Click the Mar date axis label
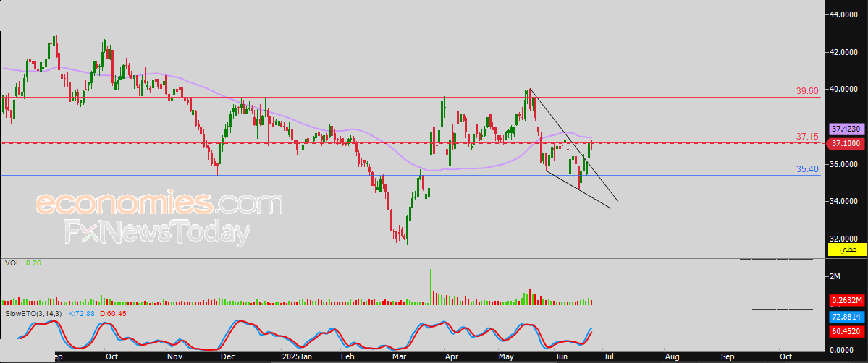This screenshot has width=868, height=363. [x=399, y=357]
